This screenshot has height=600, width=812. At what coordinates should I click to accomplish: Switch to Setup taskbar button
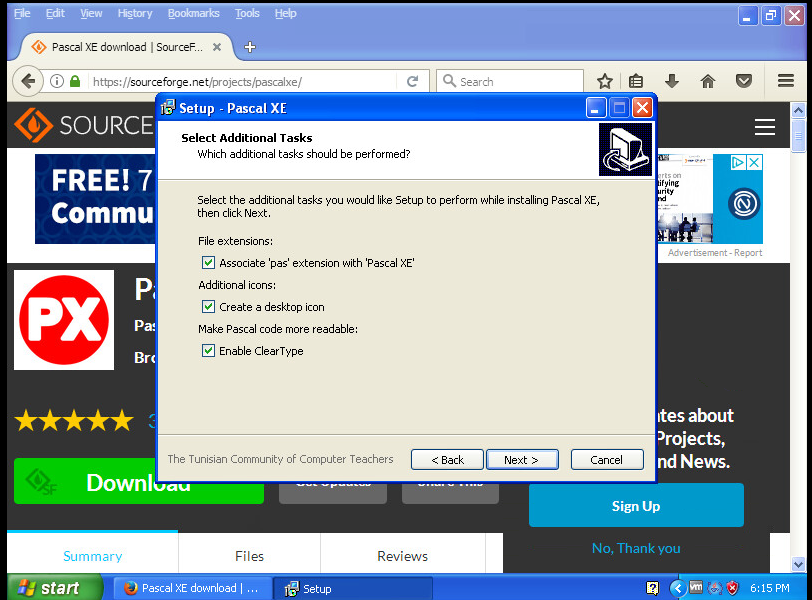pyautogui.click(x=353, y=588)
